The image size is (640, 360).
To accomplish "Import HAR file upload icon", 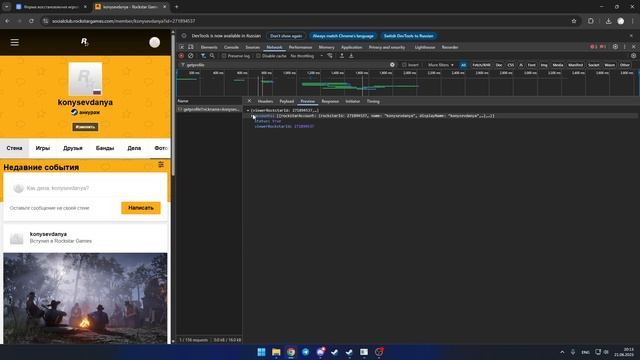I will tap(342, 56).
